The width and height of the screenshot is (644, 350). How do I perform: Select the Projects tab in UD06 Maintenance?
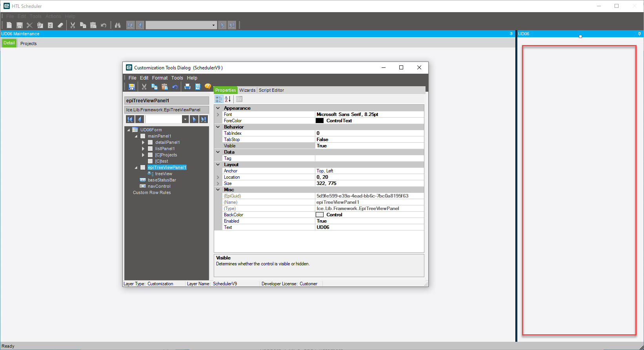click(28, 44)
